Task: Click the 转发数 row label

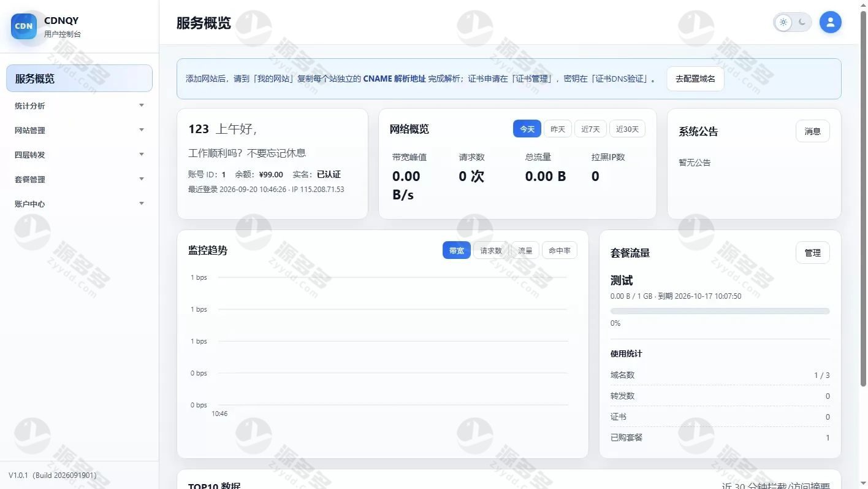Action: 622,396
